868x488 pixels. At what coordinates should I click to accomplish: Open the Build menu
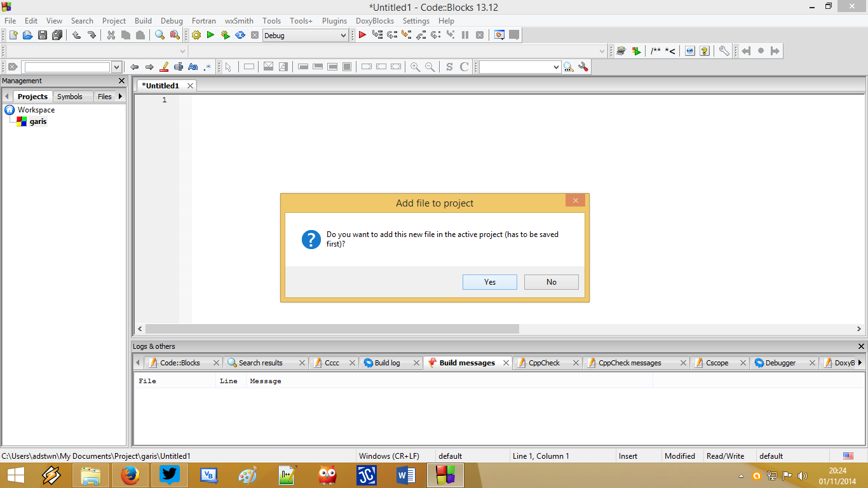[x=143, y=21]
